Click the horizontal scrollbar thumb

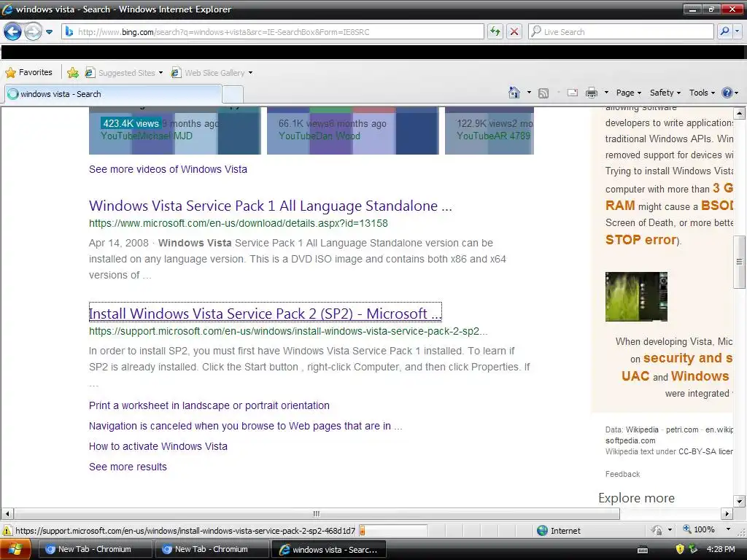(x=317, y=514)
